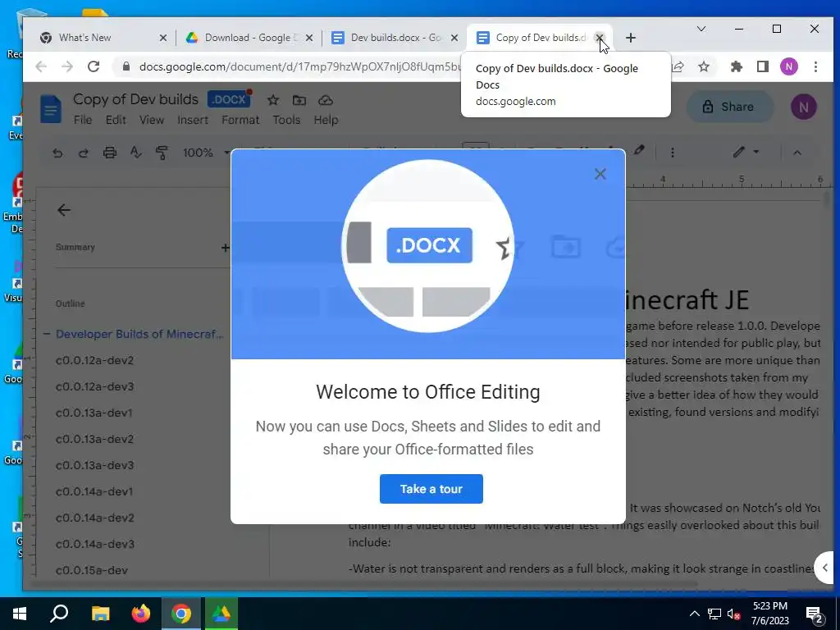Click the cloud document status icon
This screenshot has width=840, height=630.
point(325,100)
